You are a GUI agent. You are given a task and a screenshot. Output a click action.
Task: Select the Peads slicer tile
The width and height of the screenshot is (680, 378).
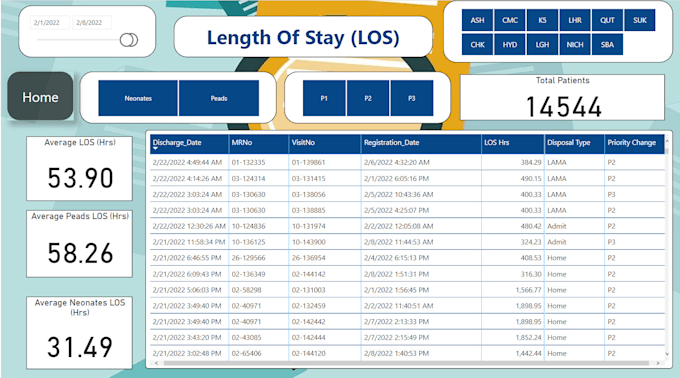(219, 98)
